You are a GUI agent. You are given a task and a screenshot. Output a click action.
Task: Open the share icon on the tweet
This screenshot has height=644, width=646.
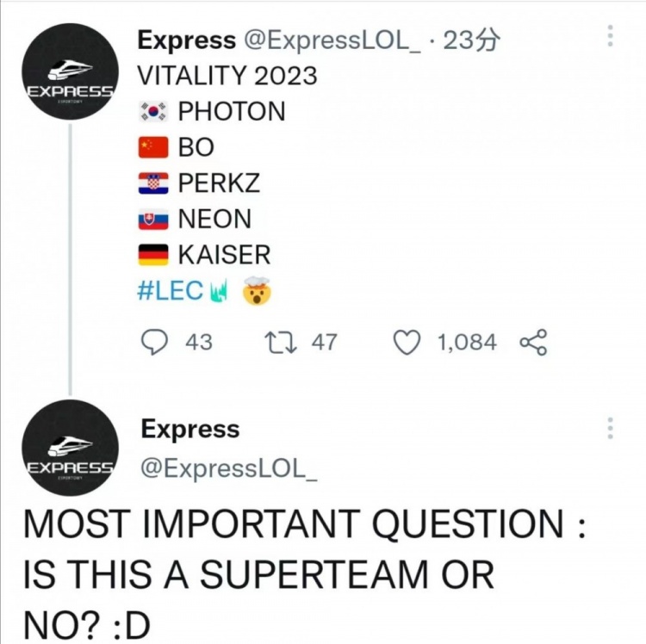(x=533, y=343)
